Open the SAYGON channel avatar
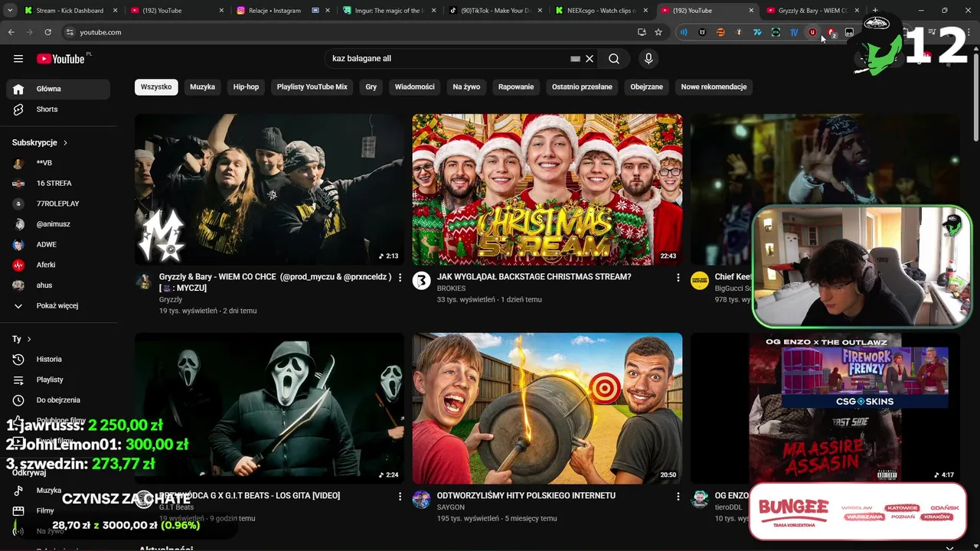This screenshot has height=551, width=980. click(x=421, y=500)
